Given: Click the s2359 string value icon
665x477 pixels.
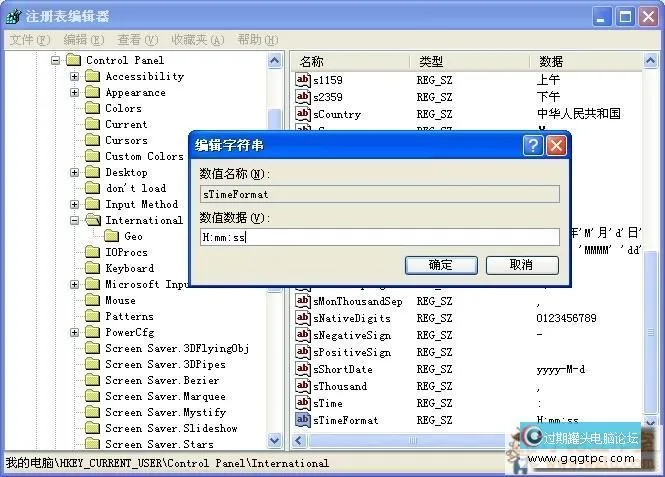Looking at the screenshot, I should 303,97.
